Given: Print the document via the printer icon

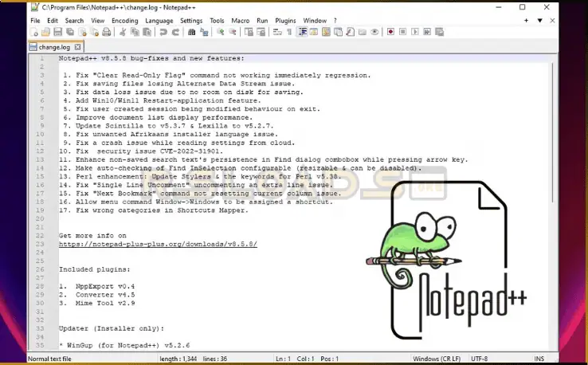Looking at the screenshot, I should coord(107,32).
